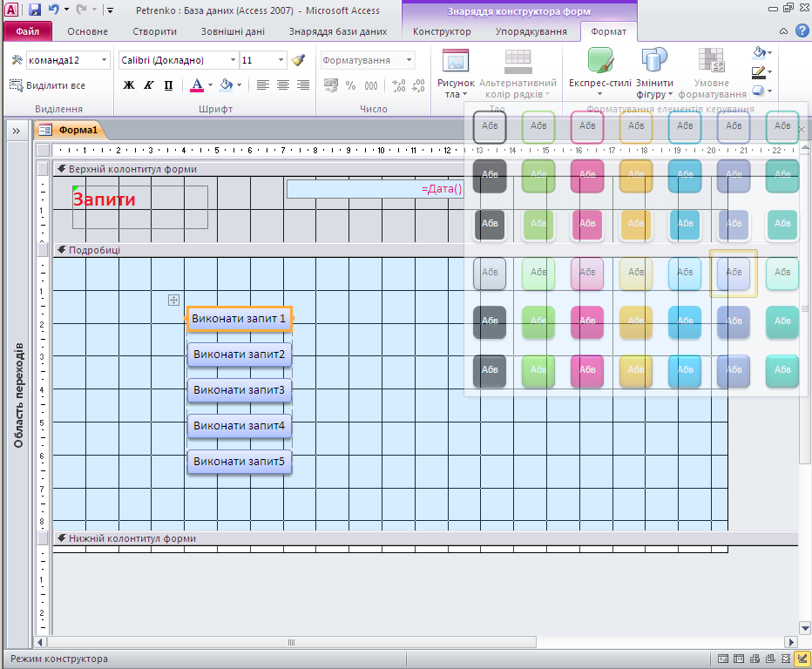Click the Виконати запит3 form button
This screenshot has height=669, width=812.
click(240, 390)
